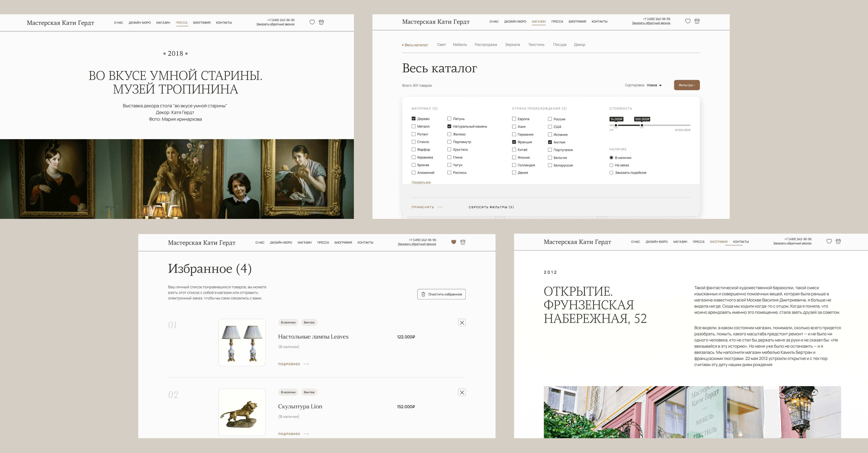Toggle the Дерево material checkbox
Screen dimensions: 868x453
click(x=413, y=118)
